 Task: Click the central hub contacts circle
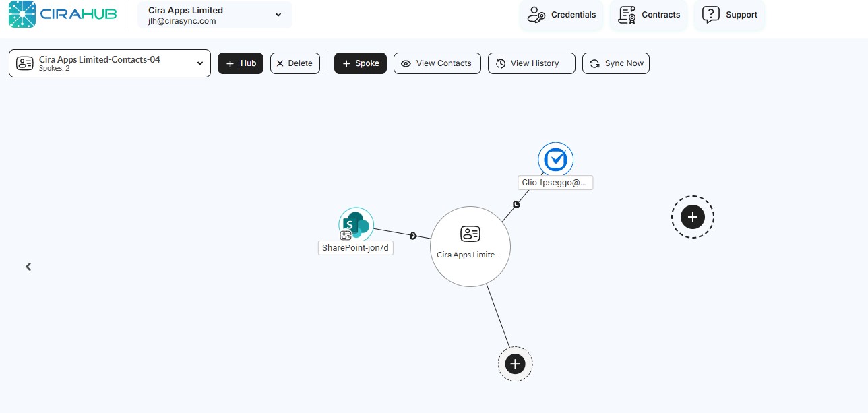[x=470, y=246]
